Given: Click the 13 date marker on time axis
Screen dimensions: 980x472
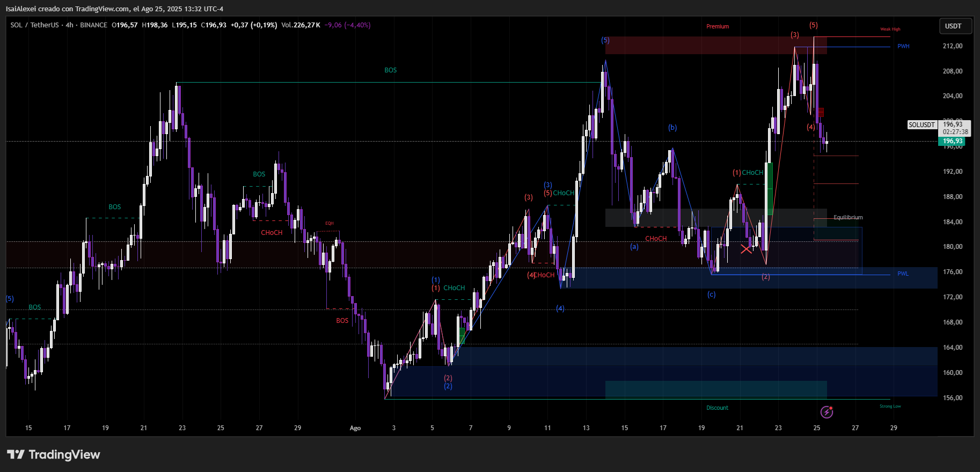Looking at the screenshot, I should click(x=586, y=428).
